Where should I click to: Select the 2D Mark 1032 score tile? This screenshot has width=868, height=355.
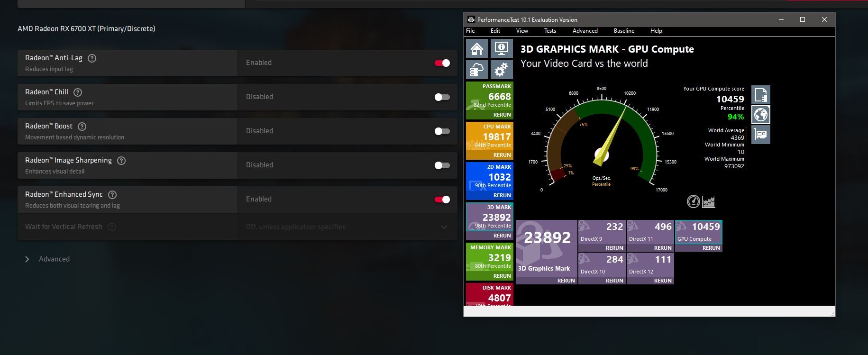click(x=490, y=181)
